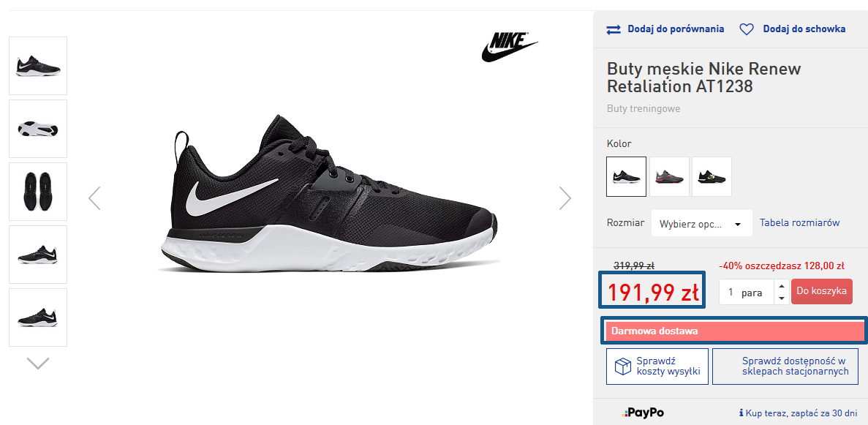Open the Tabela rozmiarów link
This screenshot has height=425, width=868.
[x=799, y=223]
